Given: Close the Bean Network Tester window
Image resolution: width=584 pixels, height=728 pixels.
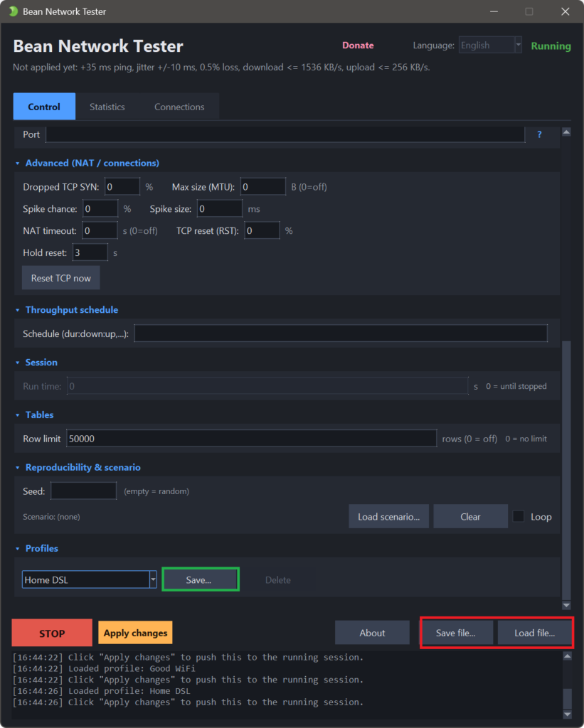Looking at the screenshot, I should click(x=565, y=11).
